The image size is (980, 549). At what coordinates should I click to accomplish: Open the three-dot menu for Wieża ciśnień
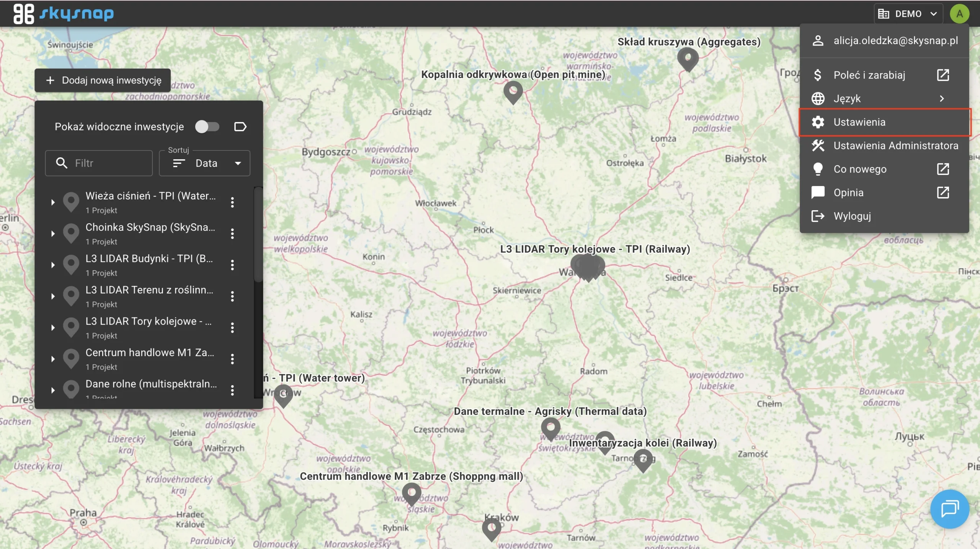[232, 202]
